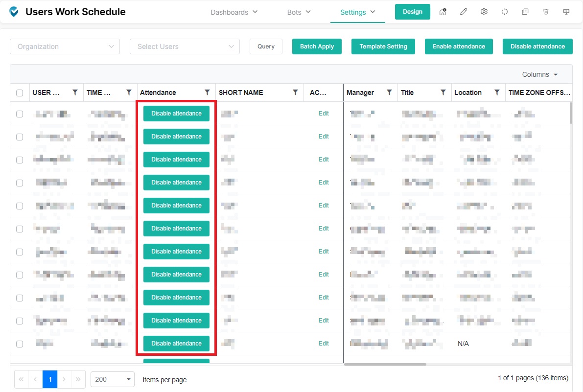
Task: Toggle the select-all checkbox in table header
Action: [x=20, y=92]
